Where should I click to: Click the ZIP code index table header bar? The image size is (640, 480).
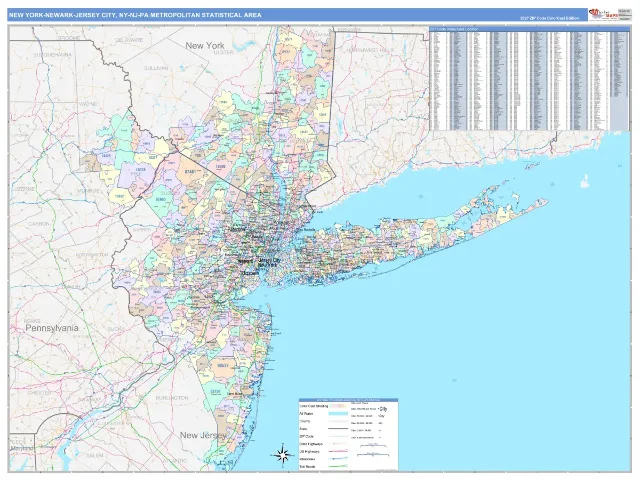click(x=529, y=29)
